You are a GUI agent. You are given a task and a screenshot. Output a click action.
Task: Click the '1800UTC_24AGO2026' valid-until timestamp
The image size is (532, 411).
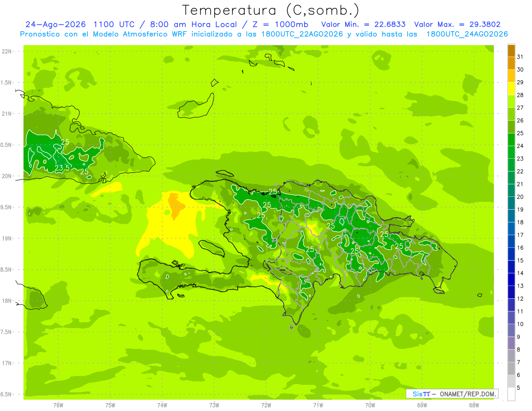[467, 34]
